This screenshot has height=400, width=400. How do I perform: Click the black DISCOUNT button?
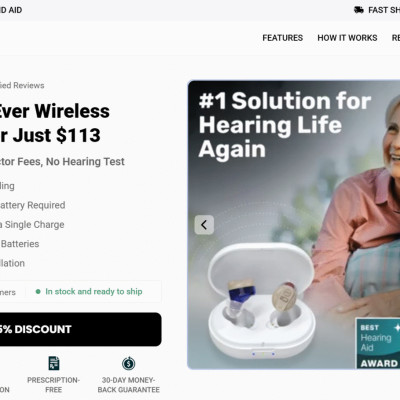(x=81, y=329)
